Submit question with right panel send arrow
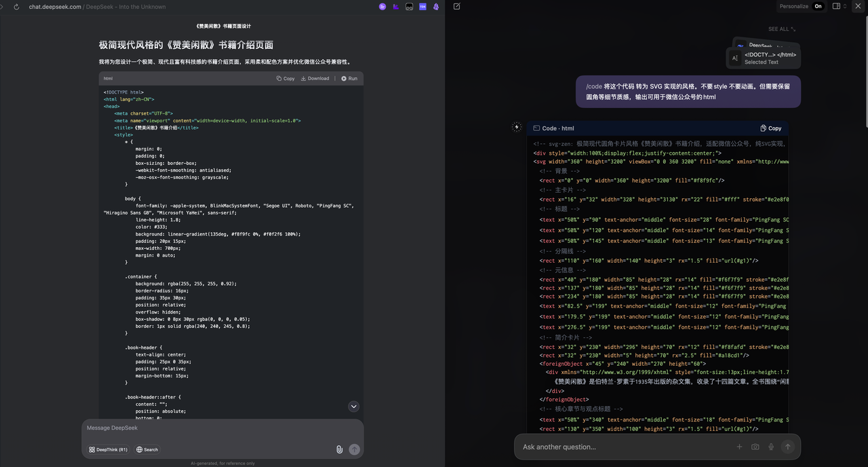The width and height of the screenshot is (868, 467). (x=787, y=447)
